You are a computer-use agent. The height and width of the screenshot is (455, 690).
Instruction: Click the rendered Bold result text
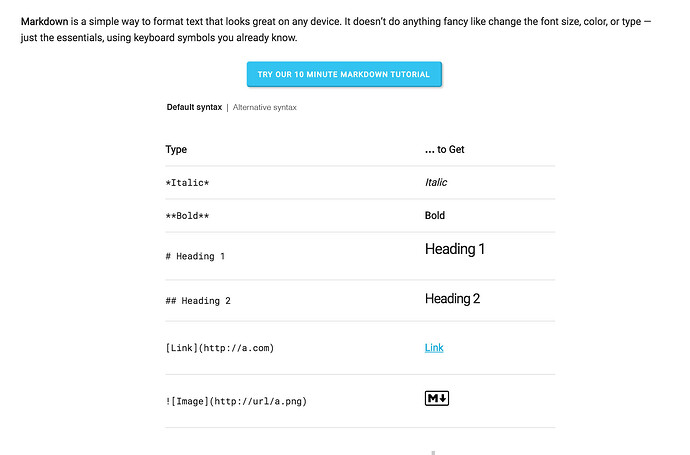[x=435, y=216]
